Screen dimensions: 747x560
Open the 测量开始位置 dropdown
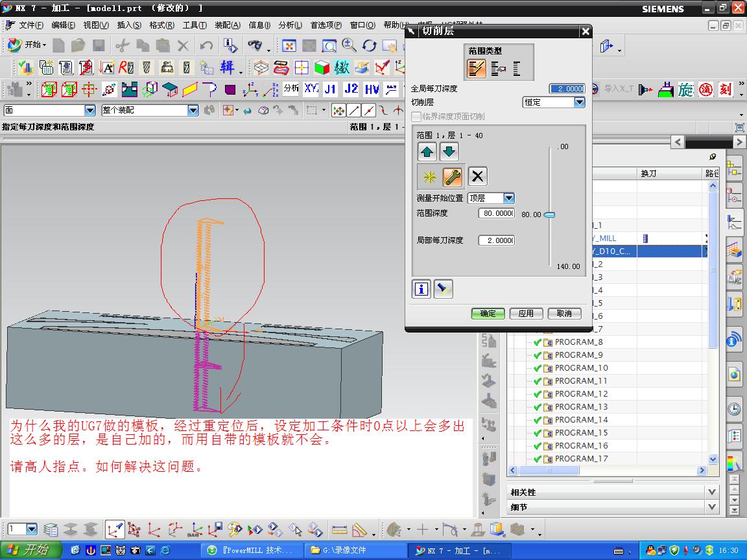[x=509, y=198]
